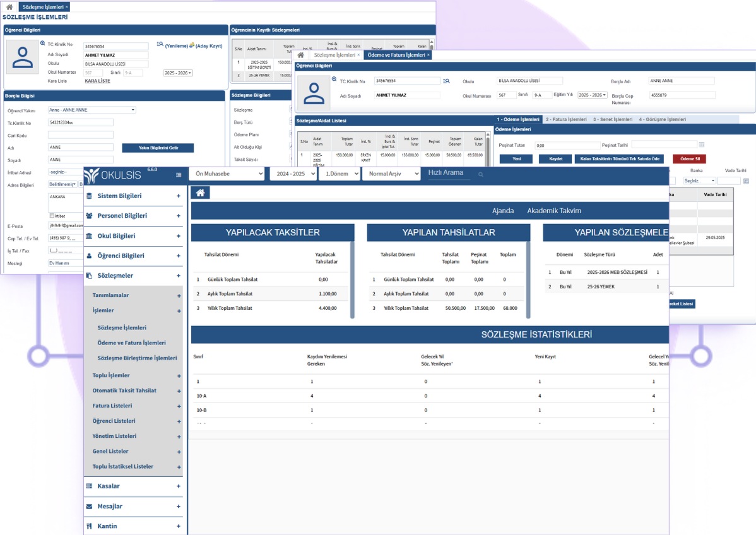
Task: Click the red Ödeme Sil button
Action: [689, 159]
